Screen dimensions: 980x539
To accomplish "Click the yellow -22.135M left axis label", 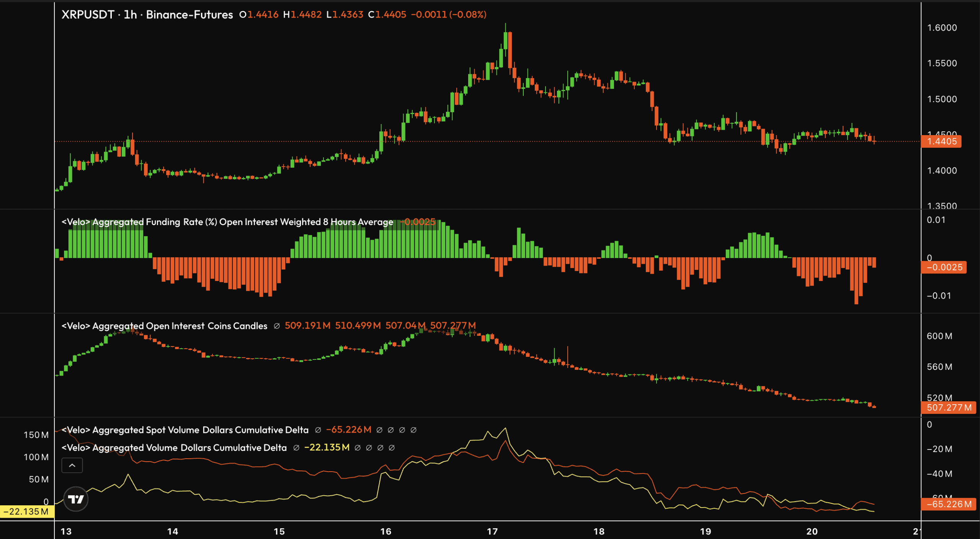I will pos(27,511).
